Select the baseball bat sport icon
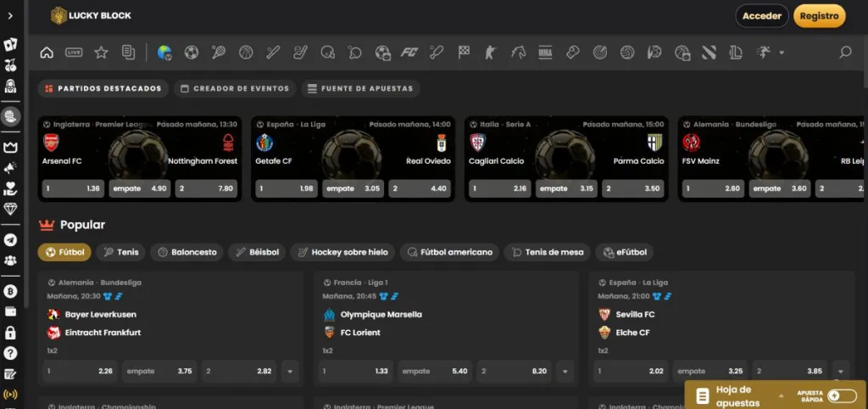 [273, 53]
